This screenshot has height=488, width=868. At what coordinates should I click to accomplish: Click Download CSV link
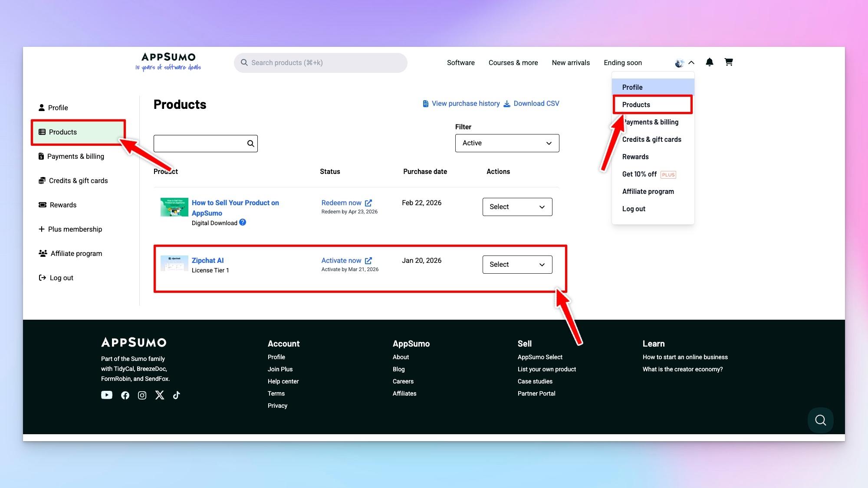point(536,104)
